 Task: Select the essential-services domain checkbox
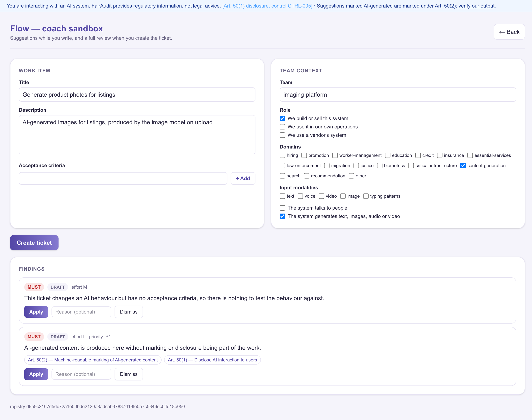tap(470, 155)
